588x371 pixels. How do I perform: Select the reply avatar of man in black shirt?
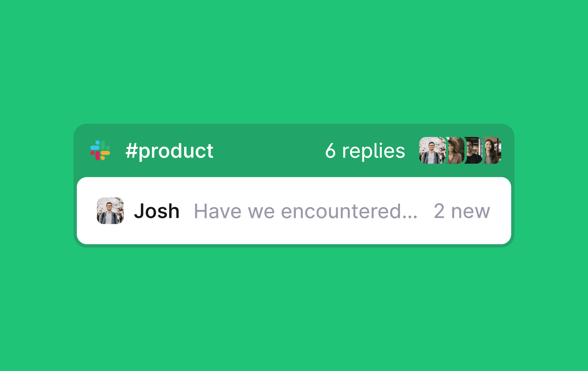[474, 150]
